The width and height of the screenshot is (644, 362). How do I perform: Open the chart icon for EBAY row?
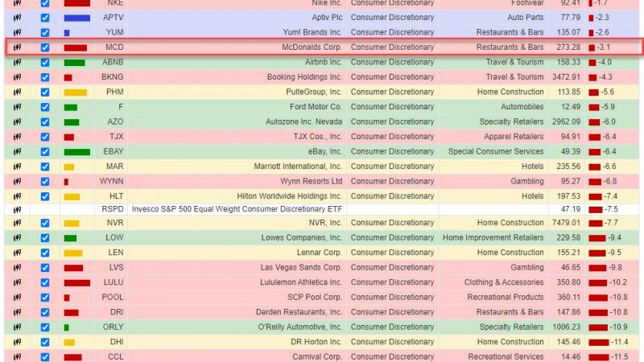tap(17, 151)
